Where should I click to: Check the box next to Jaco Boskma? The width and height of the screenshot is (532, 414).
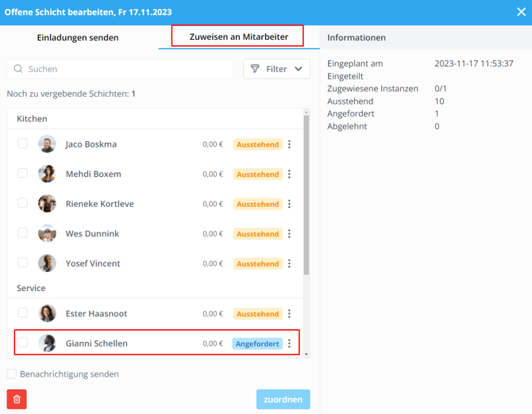(23, 144)
